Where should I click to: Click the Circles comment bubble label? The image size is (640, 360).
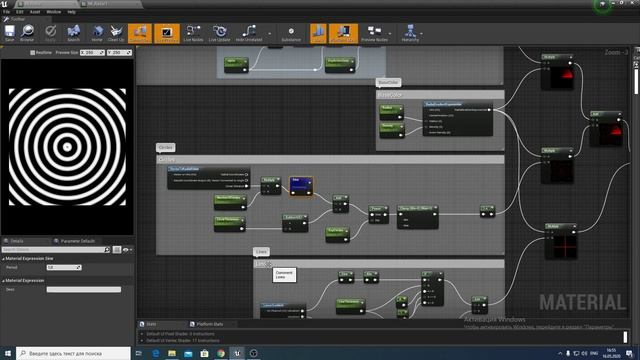(165, 147)
